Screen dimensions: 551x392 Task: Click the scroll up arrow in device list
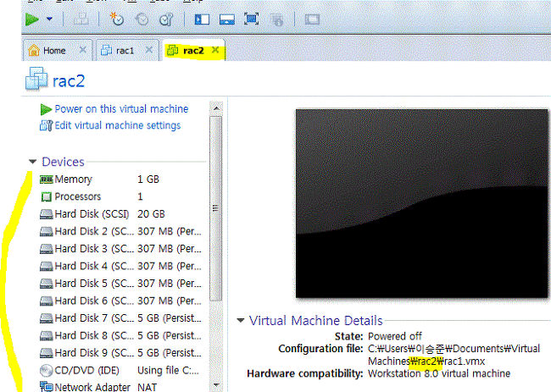(x=216, y=108)
